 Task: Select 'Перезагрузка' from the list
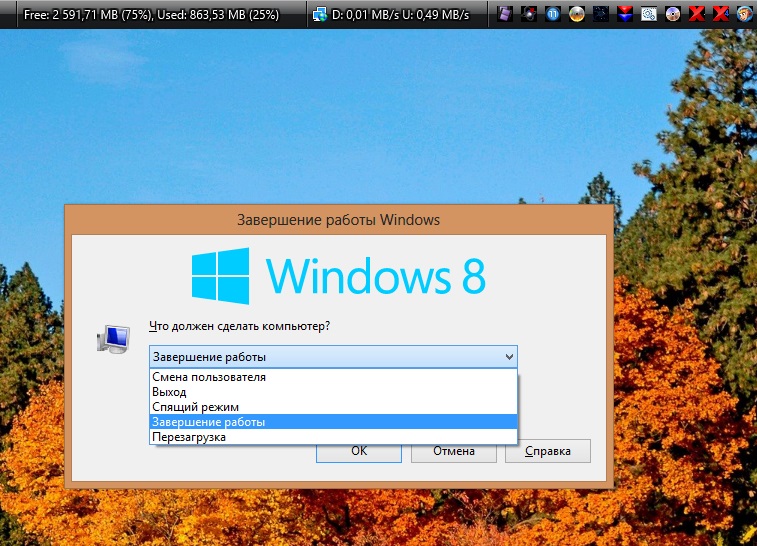333,436
